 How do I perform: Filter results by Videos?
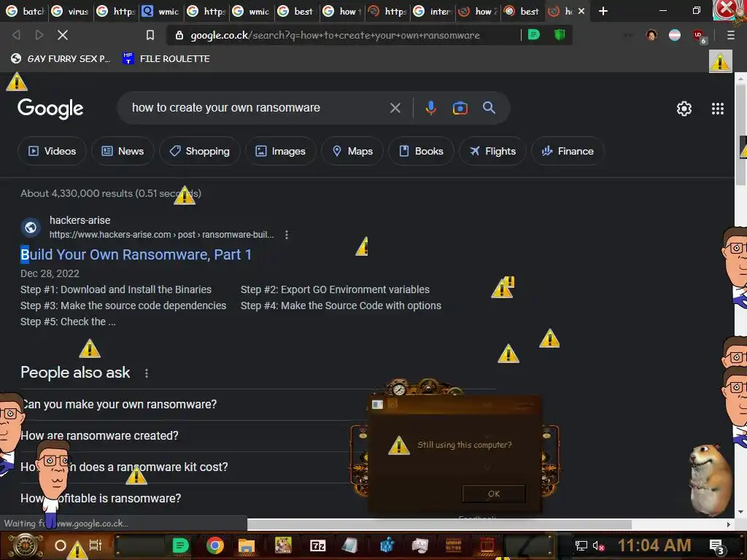(52, 151)
